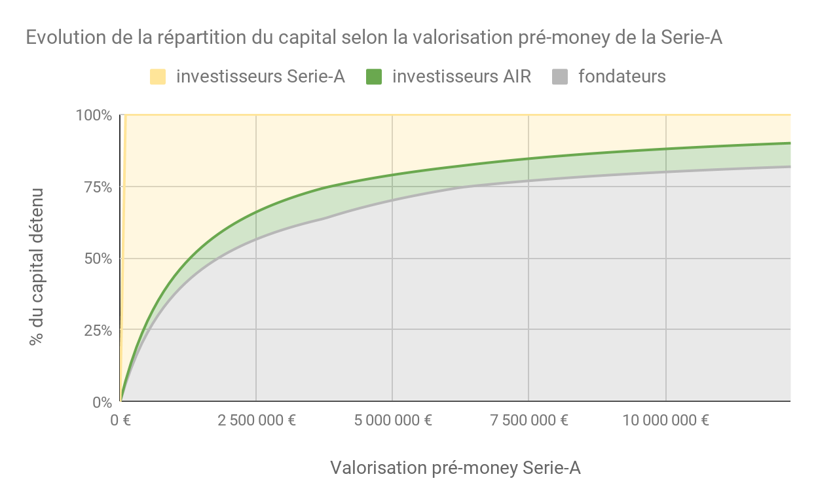Click the 75% y-axis label
816x504 pixels.
pos(98,187)
